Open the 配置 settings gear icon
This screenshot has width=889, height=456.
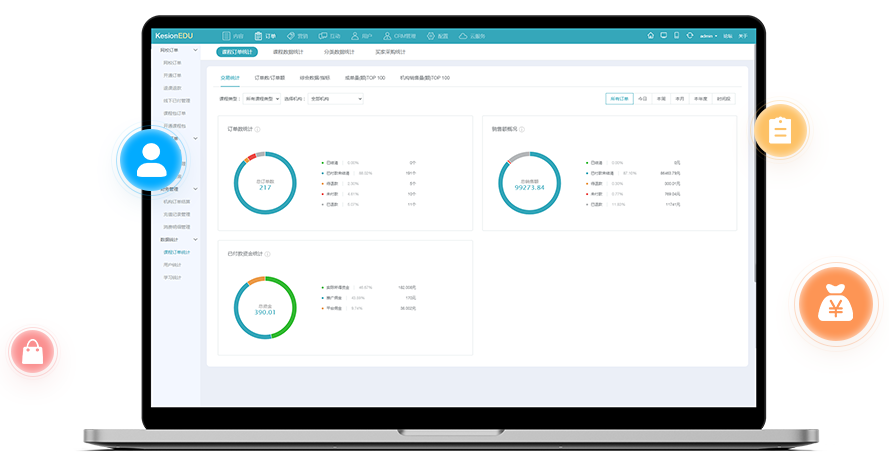click(x=431, y=36)
